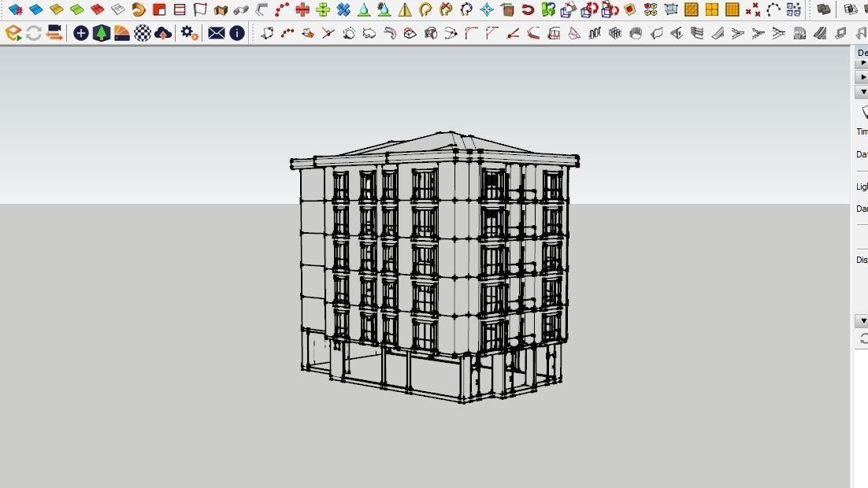Click the orange diagonal hatched square icon
868x488 pixels.
(692, 9)
